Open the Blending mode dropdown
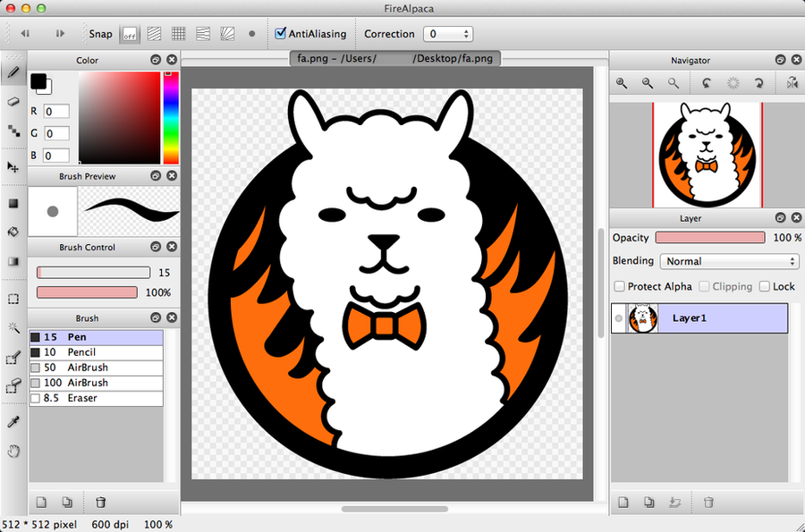Image resolution: width=805 pixels, height=532 pixels. click(x=730, y=261)
